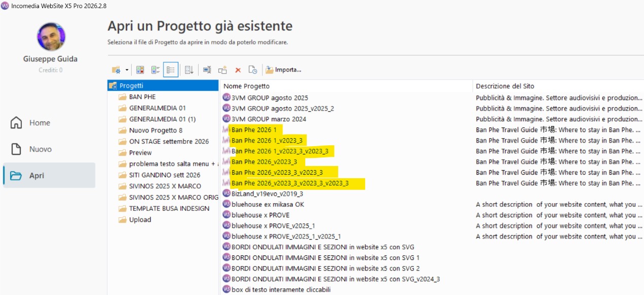
Task: Open the Upload folder
Action: (x=140, y=219)
